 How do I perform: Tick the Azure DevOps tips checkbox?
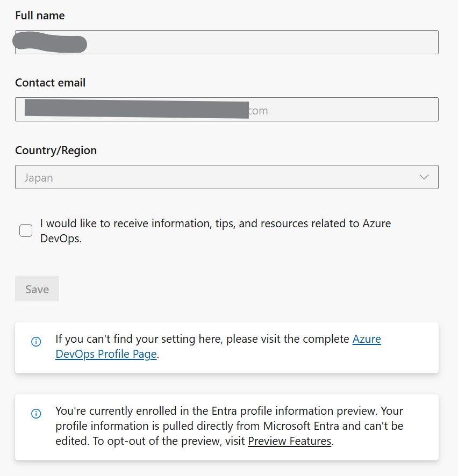tap(26, 230)
